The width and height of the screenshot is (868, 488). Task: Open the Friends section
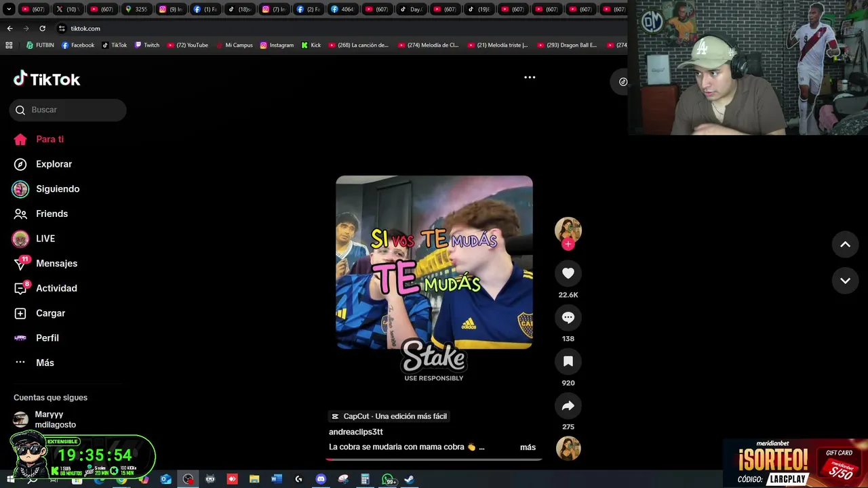(41, 213)
